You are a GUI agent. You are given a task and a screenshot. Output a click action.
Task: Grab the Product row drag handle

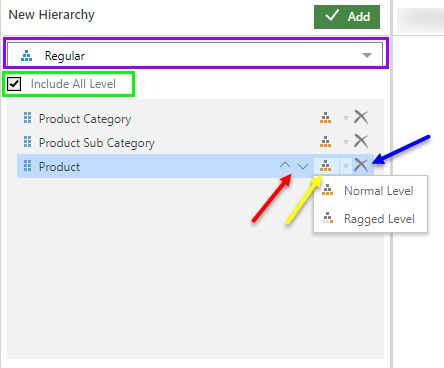[28, 165]
